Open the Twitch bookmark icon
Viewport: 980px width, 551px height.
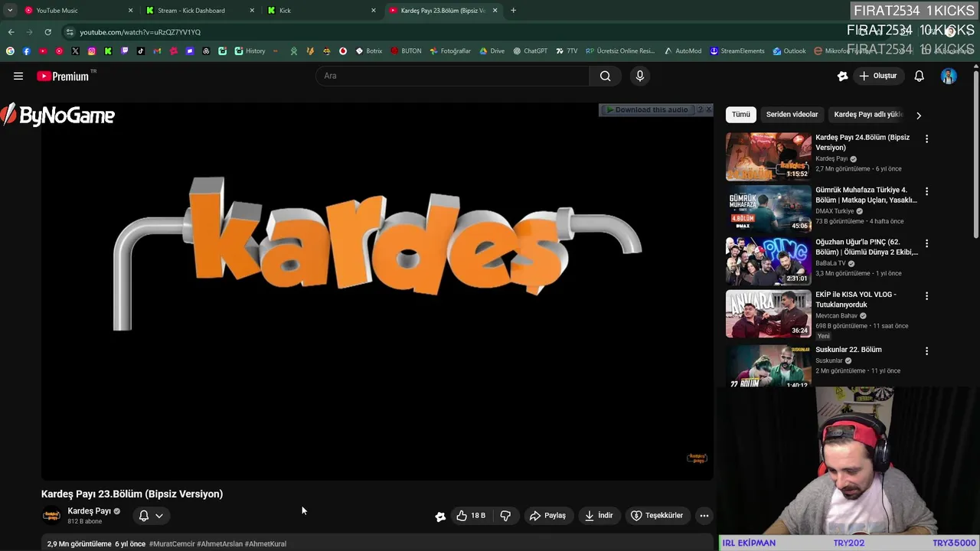tap(124, 51)
